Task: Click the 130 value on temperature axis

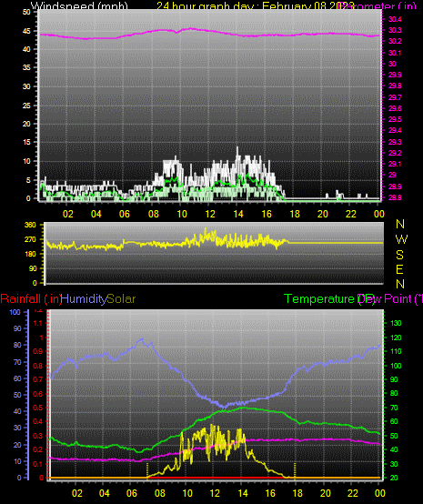Action: click(396, 323)
